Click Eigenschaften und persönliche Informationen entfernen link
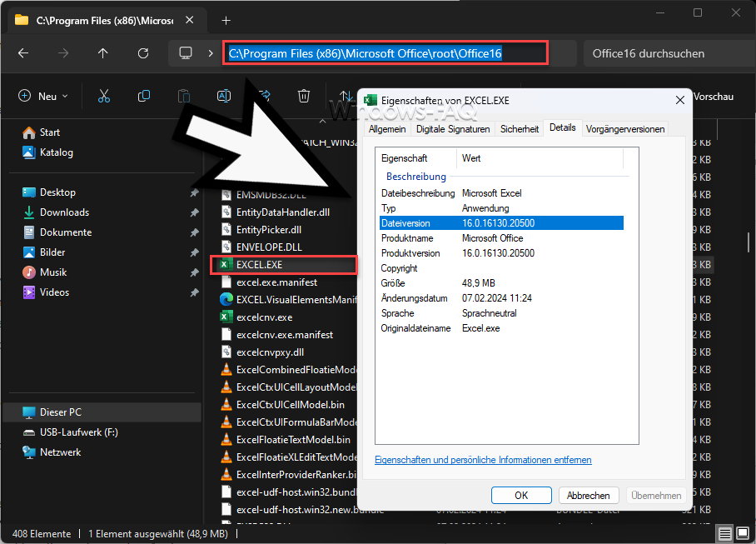The width and height of the screenshot is (756, 544). (x=483, y=460)
